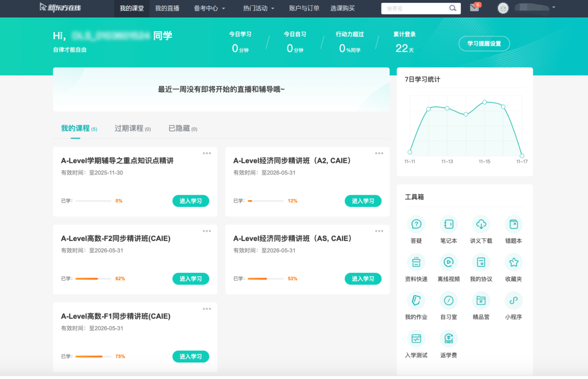Screen dimensions: 588x379
Task: Open the user account dropdown arrow
Action: point(554,7)
